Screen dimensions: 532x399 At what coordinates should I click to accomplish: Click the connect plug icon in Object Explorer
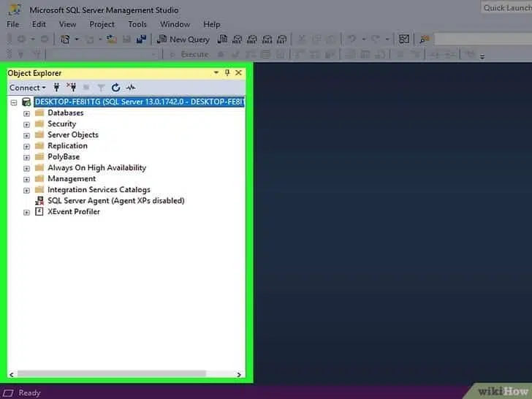pyautogui.click(x=56, y=88)
